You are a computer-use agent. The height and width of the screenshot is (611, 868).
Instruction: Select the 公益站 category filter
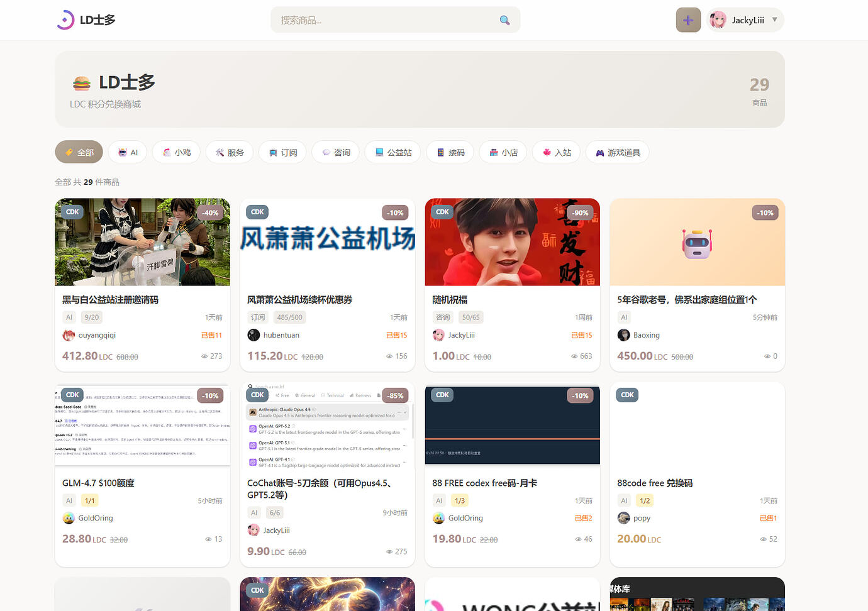pos(393,152)
